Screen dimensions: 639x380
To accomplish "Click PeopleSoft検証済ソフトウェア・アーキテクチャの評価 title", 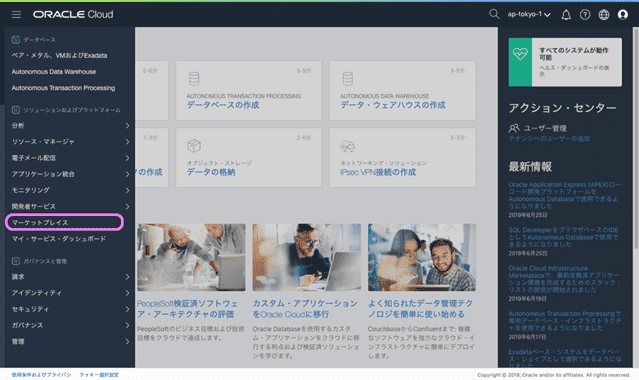I will click(x=187, y=309).
